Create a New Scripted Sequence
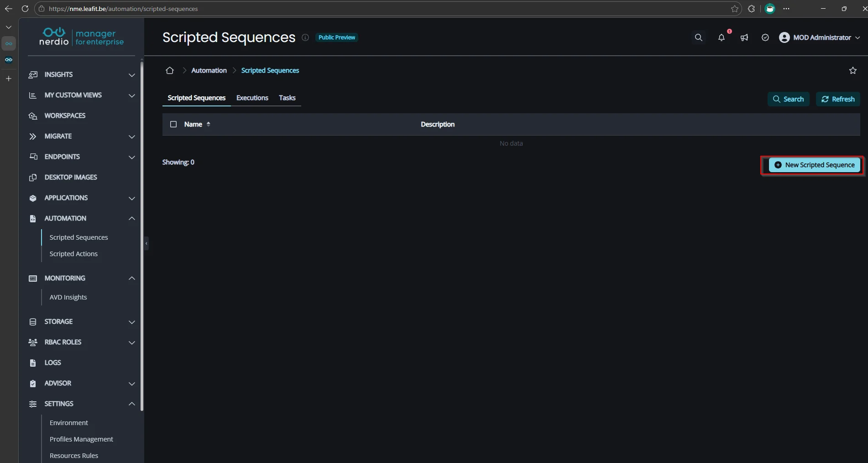868x463 pixels. pos(814,165)
